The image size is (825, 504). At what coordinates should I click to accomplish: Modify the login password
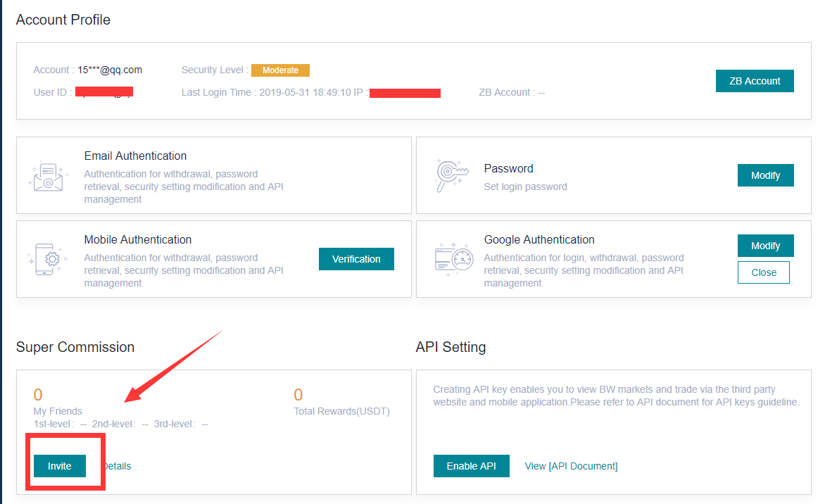tap(765, 175)
